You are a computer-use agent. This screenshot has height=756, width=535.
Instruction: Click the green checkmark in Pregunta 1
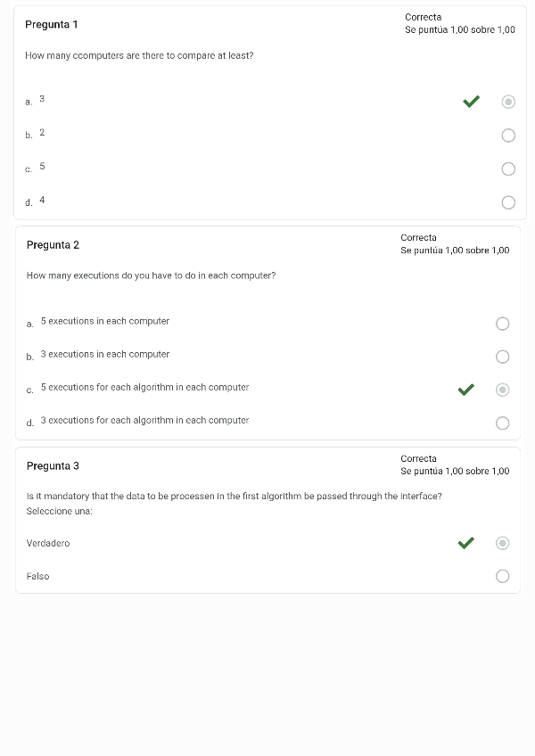pyautogui.click(x=471, y=102)
